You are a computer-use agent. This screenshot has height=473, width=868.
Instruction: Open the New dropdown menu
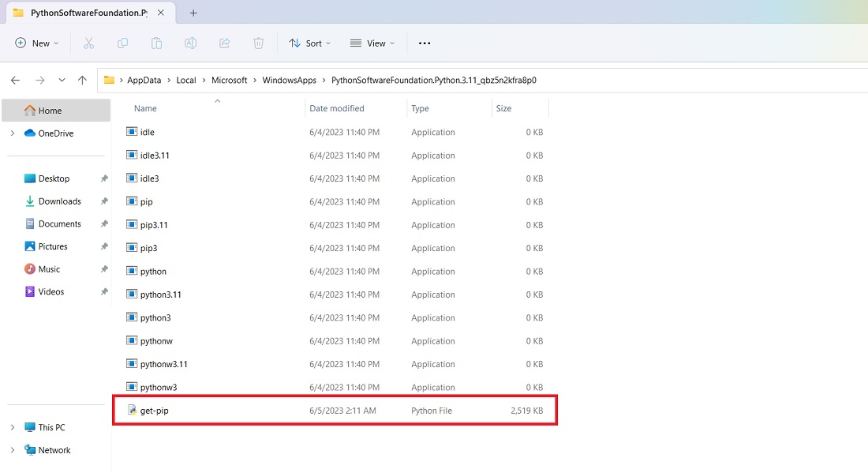[37, 43]
